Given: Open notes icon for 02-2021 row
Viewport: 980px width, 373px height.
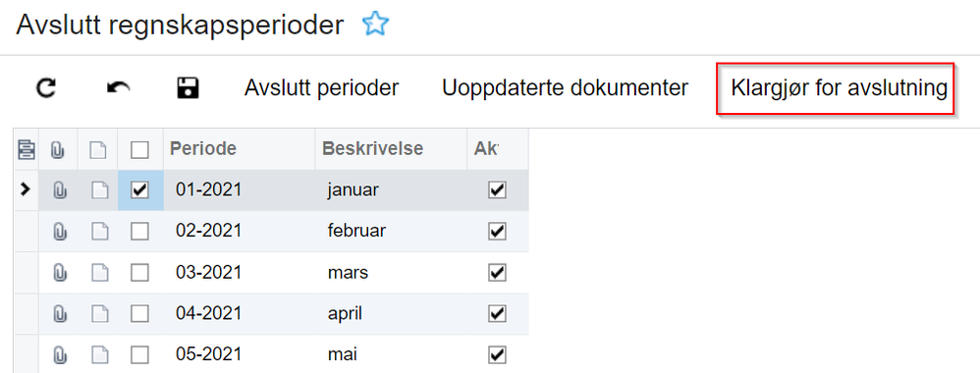Looking at the screenshot, I should [99, 232].
